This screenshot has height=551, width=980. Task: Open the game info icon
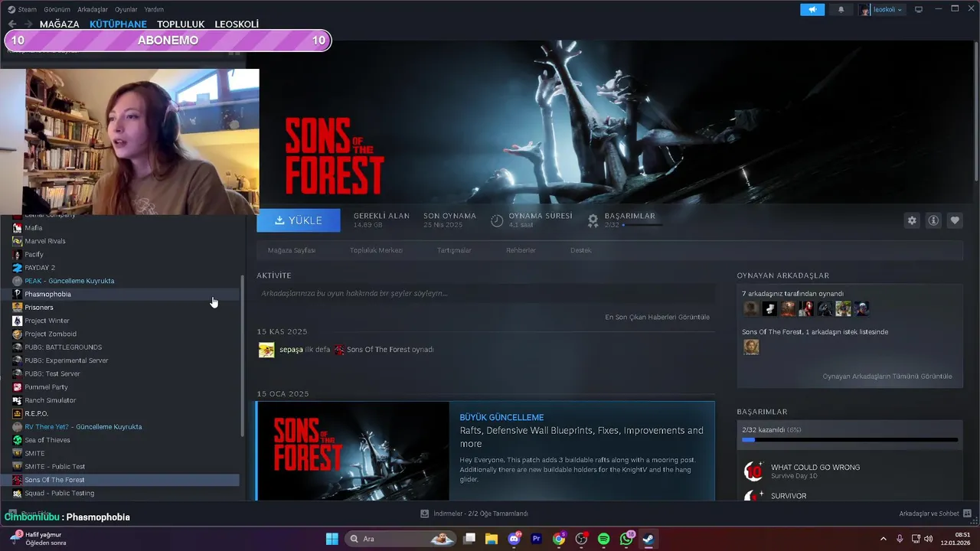tap(933, 220)
